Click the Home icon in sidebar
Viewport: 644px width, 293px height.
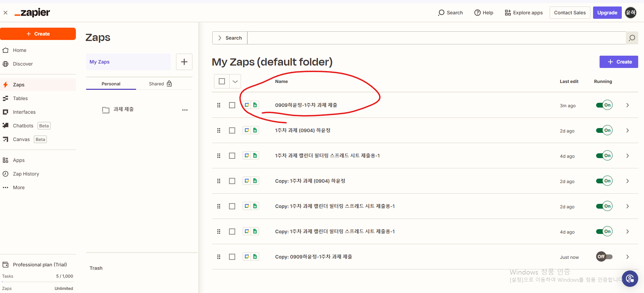[5, 50]
